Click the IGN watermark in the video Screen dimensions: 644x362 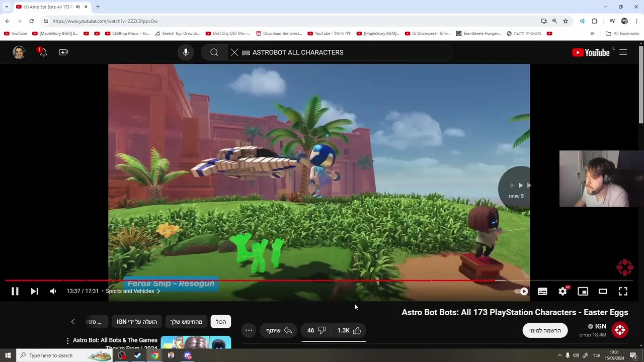(624, 267)
